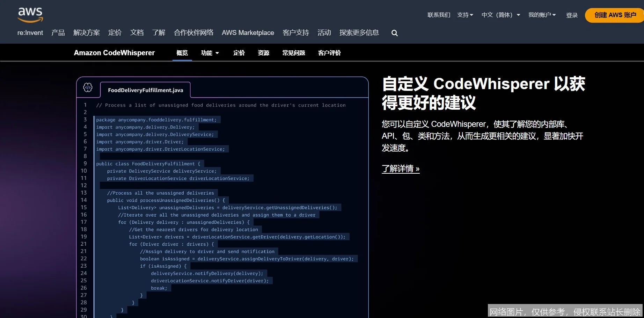Open the 客户支持 menu
Image resolution: width=644 pixels, height=318 pixels.
(296, 33)
